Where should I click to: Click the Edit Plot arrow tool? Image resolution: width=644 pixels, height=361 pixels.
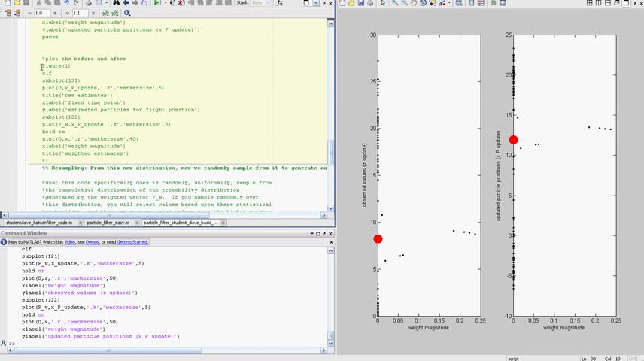coord(383,3)
